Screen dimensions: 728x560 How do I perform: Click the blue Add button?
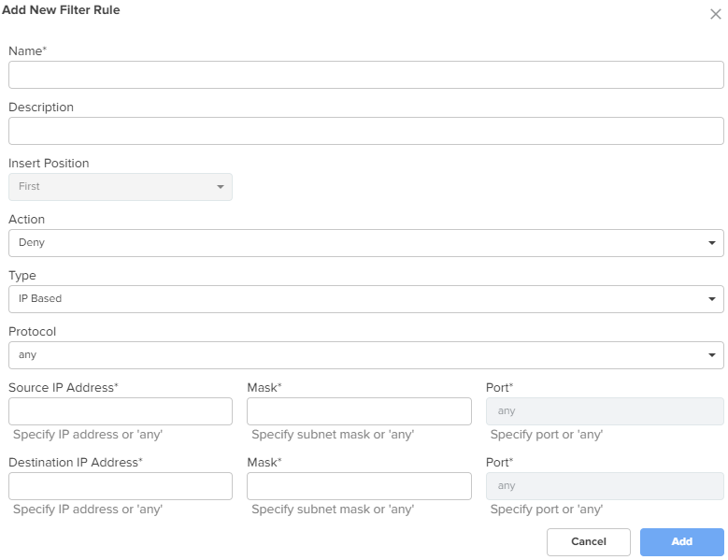[x=682, y=542]
